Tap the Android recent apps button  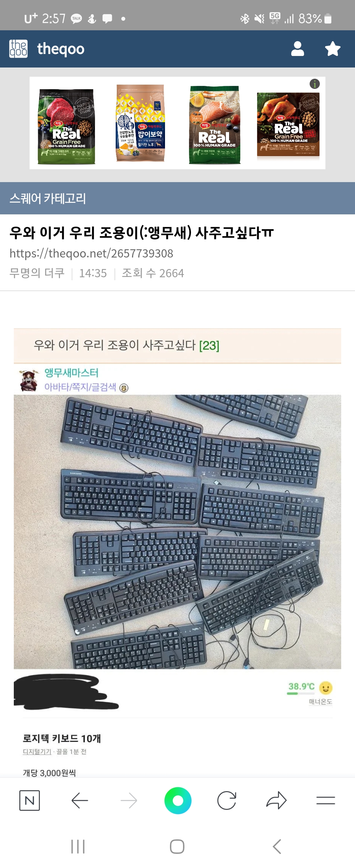(78, 847)
